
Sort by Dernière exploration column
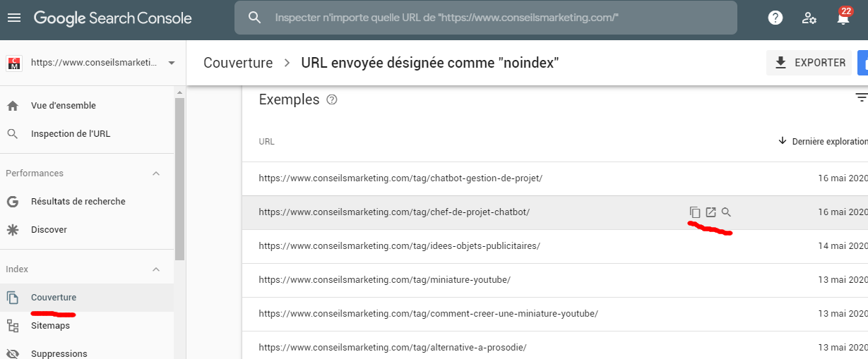[x=823, y=141]
